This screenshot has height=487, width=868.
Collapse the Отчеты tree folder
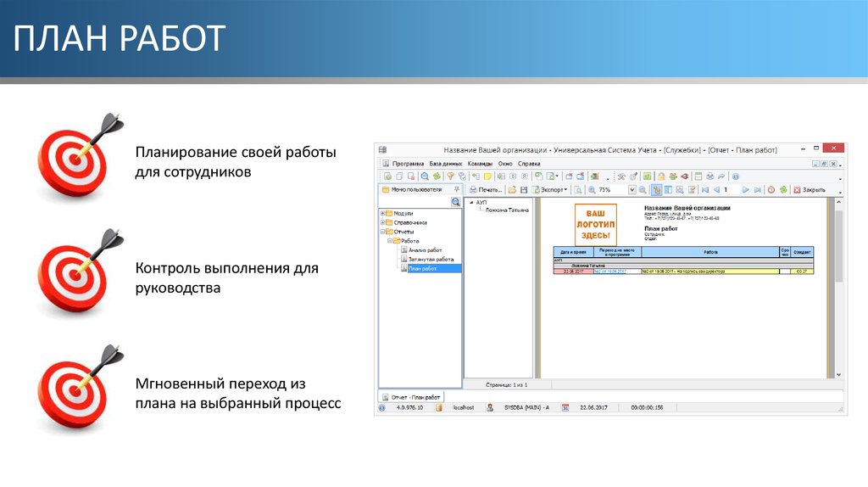tap(383, 232)
